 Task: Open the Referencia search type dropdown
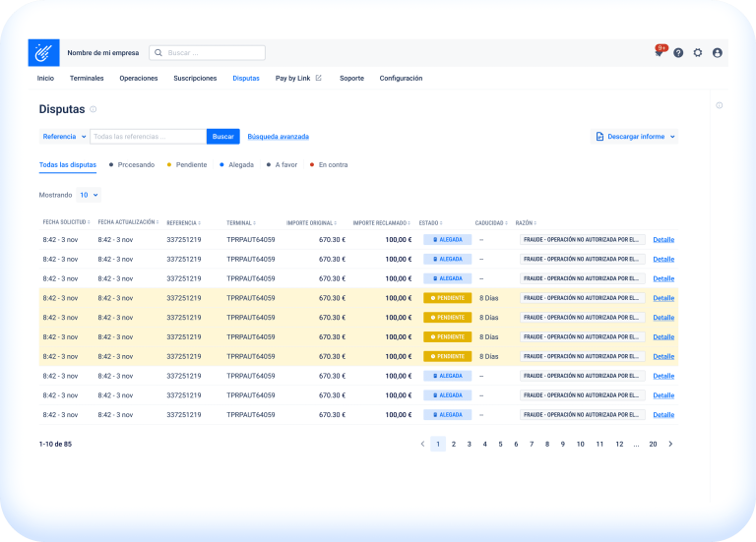pos(64,137)
